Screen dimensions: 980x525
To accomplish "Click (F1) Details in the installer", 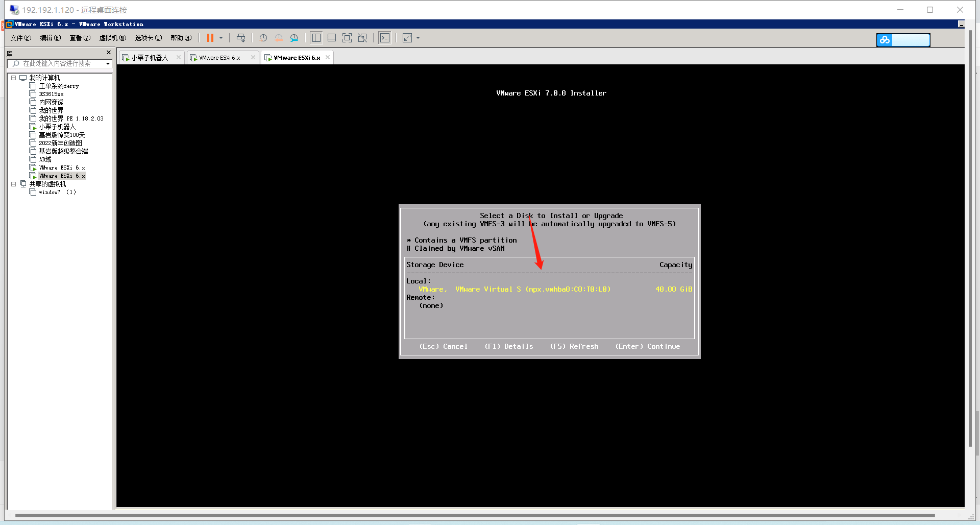I will 508,347.
